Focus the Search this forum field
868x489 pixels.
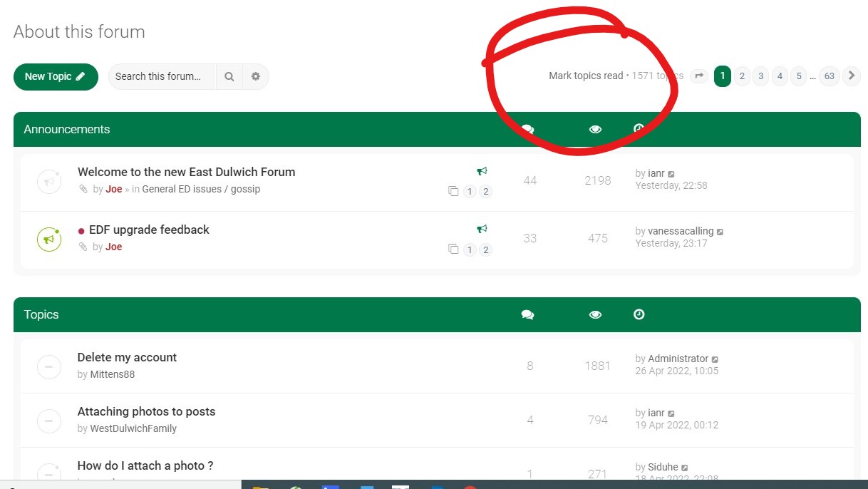tap(162, 76)
